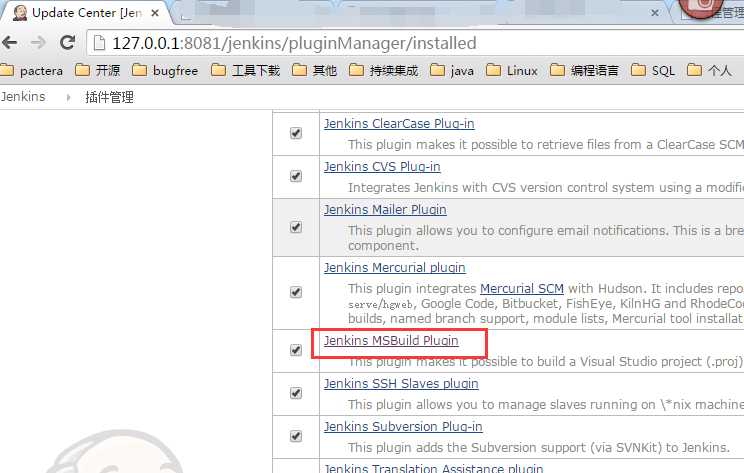Click the page icon in address bar
Viewport: 744px width, 473px height.
[99, 43]
